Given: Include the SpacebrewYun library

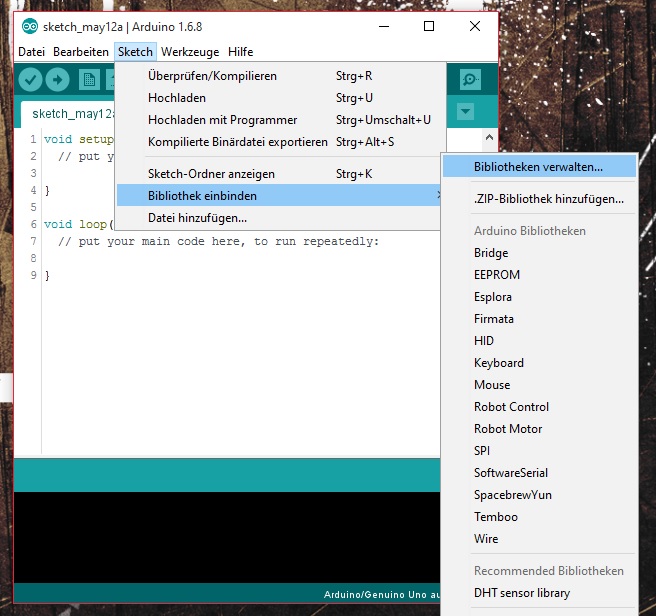Looking at the screenshot, I should click(x=539, y=495).
